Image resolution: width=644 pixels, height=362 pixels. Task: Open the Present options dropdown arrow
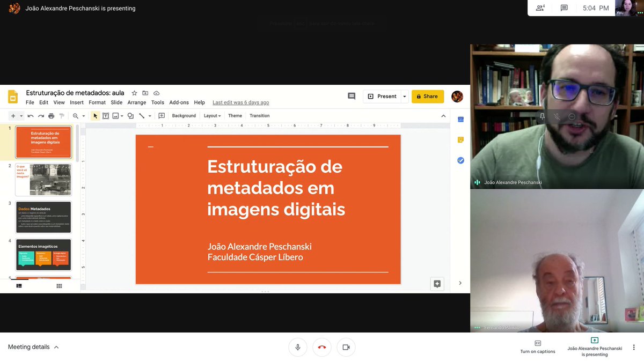click(x=405, y=97)
